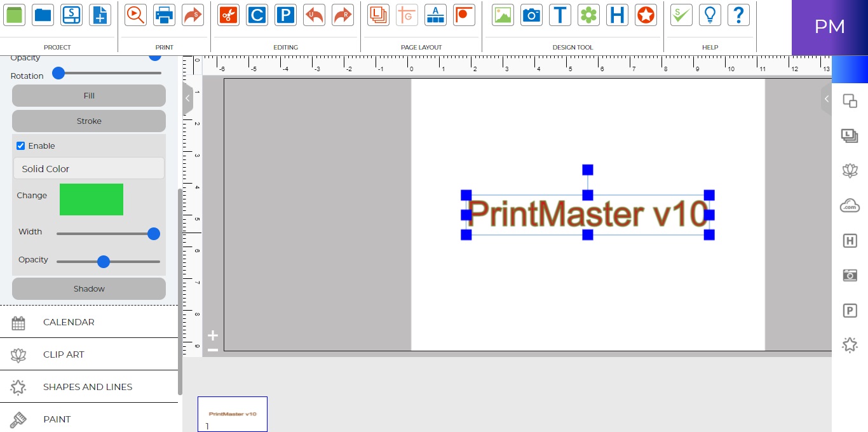This screenshot has width=868, height=432.
Task: Open the Shapes and Lines category
Action: pos(89,387)
